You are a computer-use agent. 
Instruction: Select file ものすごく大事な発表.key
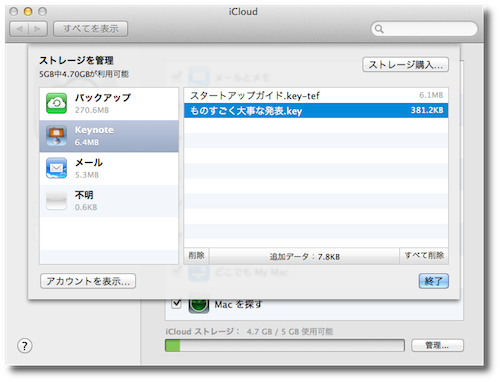point(316,111)
